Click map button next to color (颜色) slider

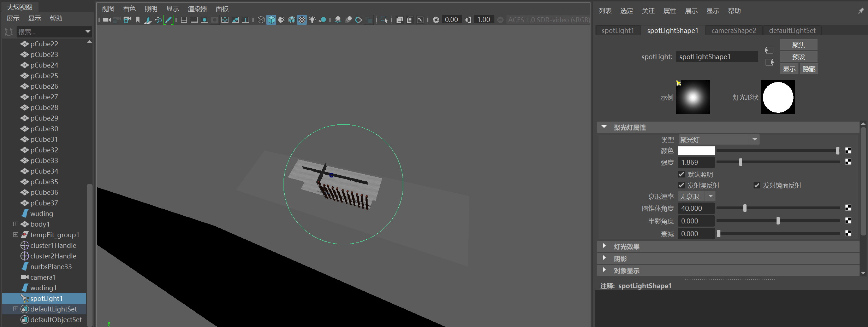(x=848, y=151)
